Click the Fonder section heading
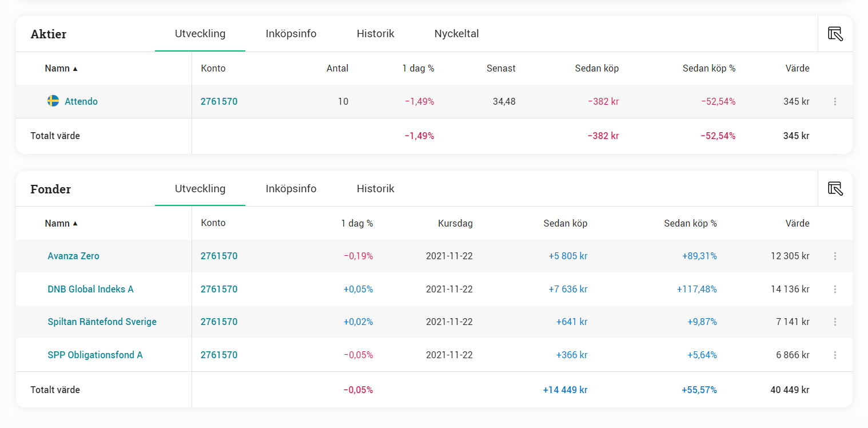This screenshot has width=868, height=428. coord(51,189)
